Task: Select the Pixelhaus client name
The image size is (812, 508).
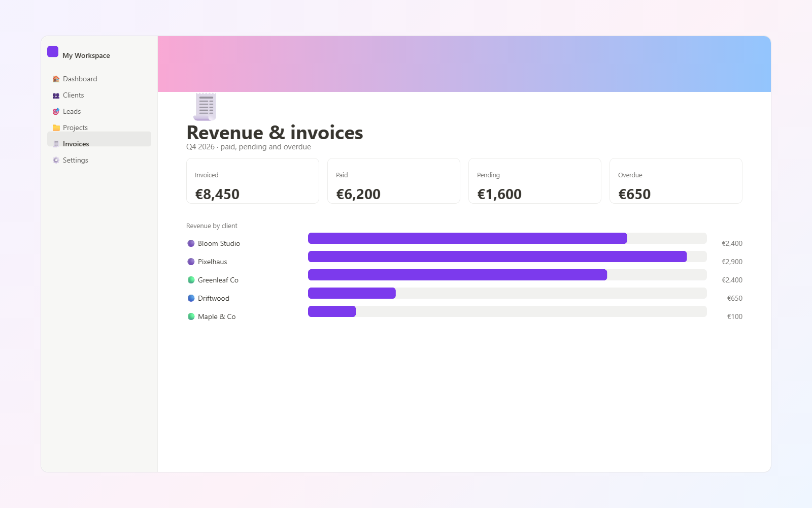Action: point(213,262)
